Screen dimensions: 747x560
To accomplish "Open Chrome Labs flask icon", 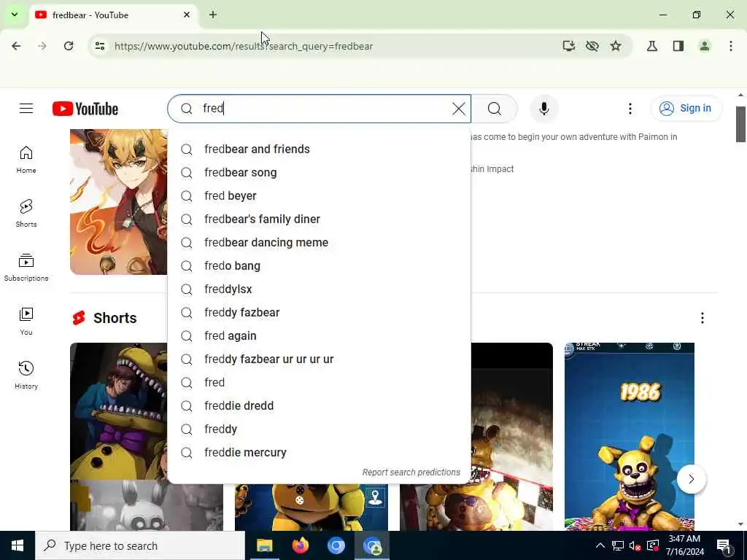I will (651, 46).
